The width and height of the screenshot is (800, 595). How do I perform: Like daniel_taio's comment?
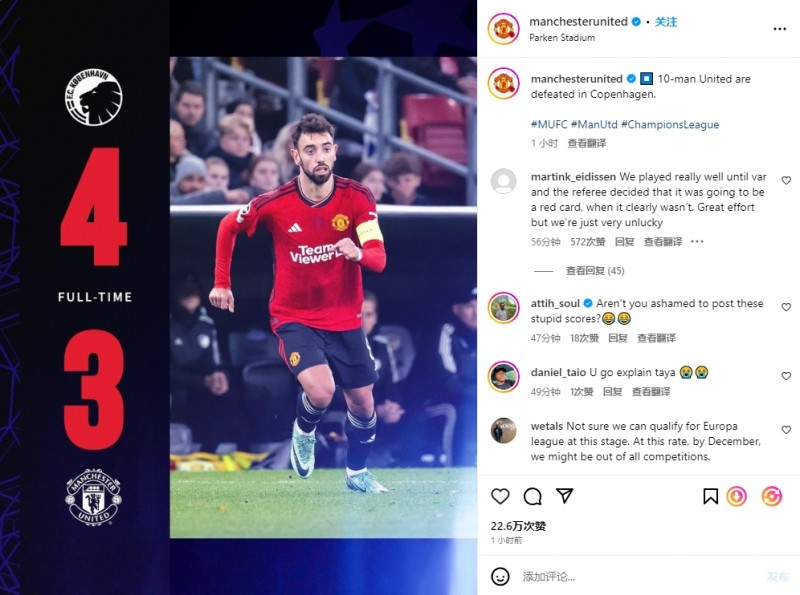786,376
